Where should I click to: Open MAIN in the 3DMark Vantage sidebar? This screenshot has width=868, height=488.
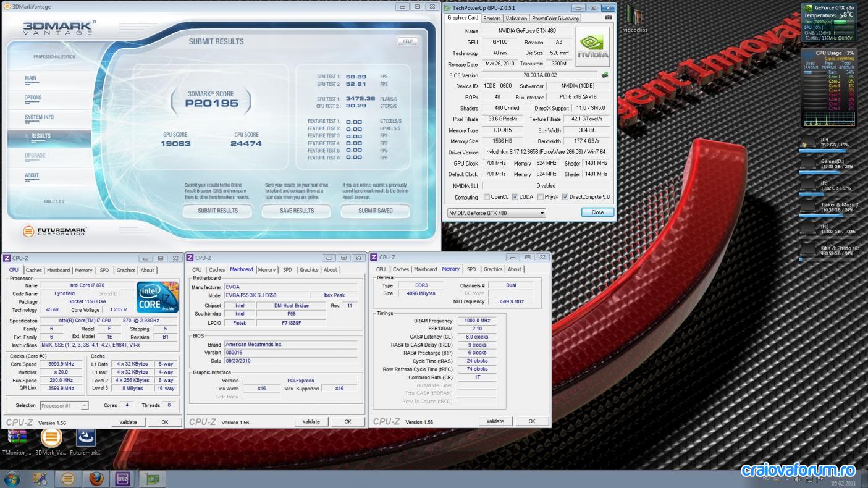30,78
